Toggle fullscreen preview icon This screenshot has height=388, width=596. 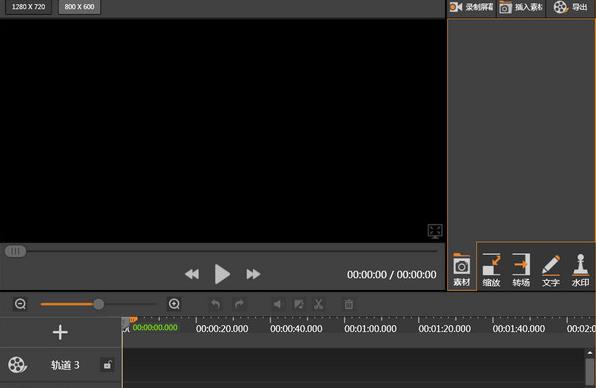[435, 231]
